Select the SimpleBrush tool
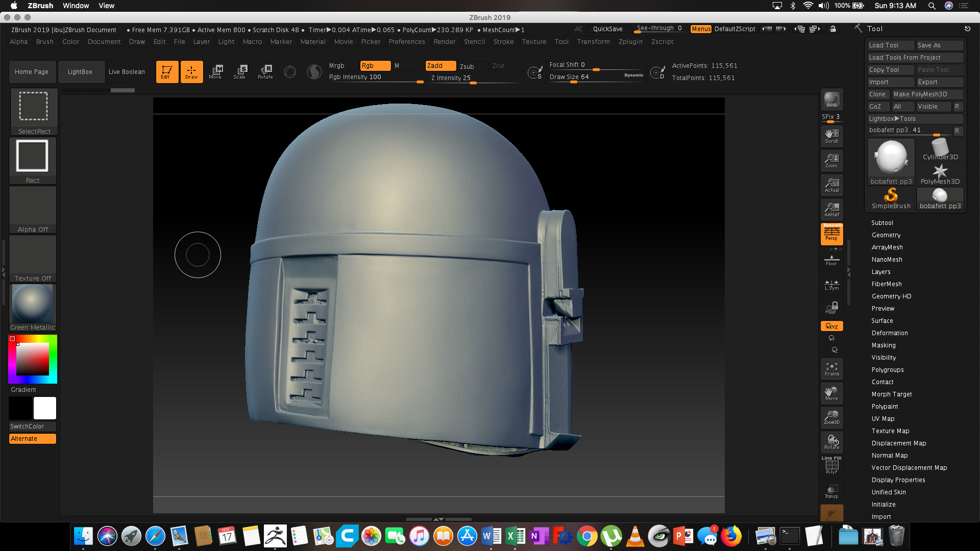The width and height of the screenshot is (980, 551). click(x=891, y=198)
